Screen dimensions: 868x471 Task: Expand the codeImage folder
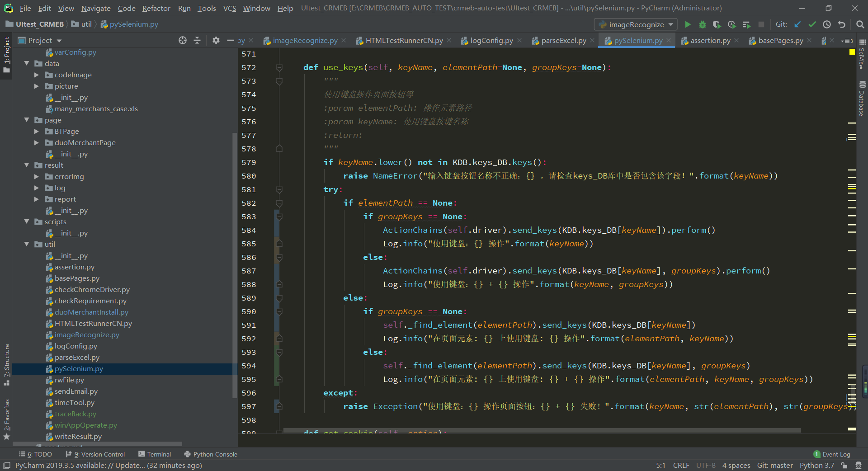tap(37, 75)
